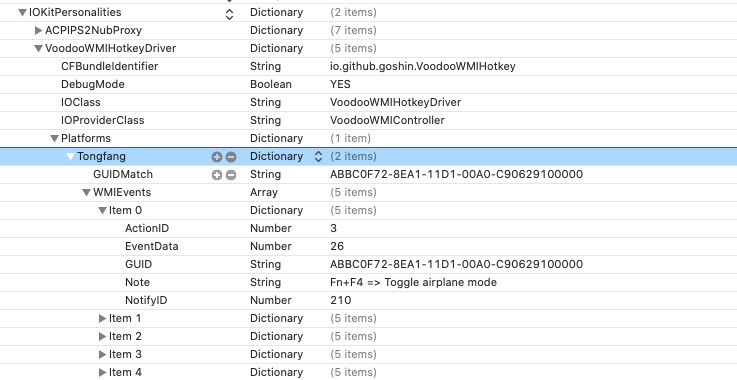Select the DebugMode key
Image resolution: width=737 pixels, height=380 pixels.
pyautogui.click(x=93, y=85)
